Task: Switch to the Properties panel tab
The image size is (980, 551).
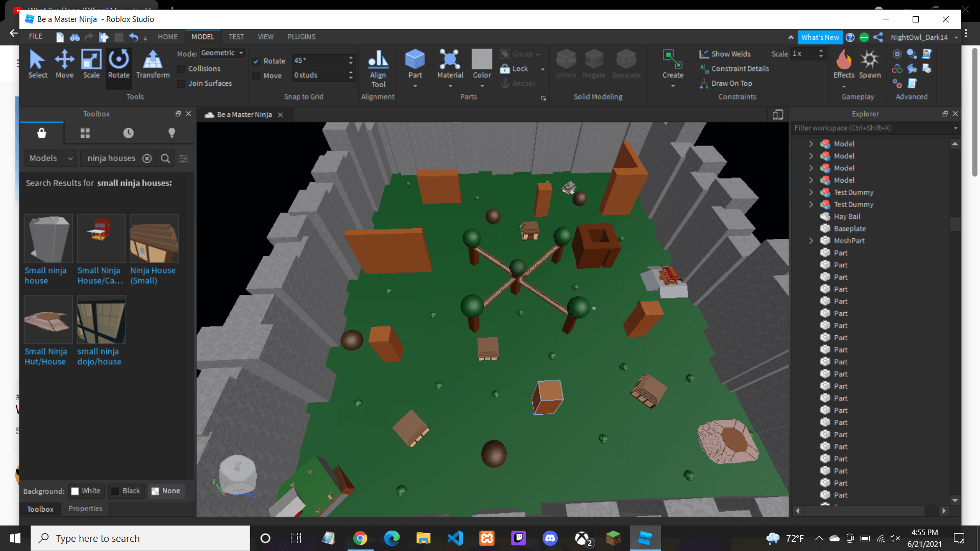Action: [x=85, y=509]
